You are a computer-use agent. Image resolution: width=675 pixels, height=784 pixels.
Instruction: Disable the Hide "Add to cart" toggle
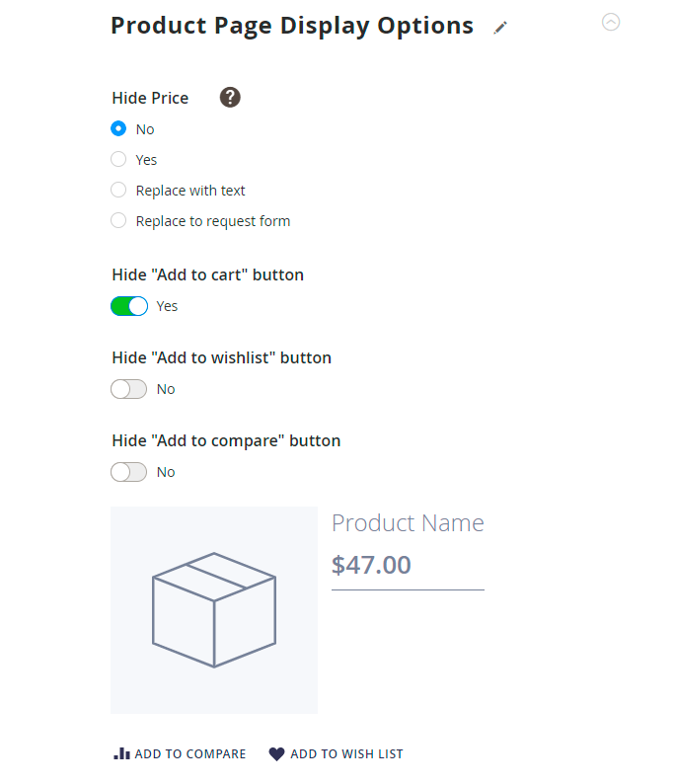coord(129,306)
